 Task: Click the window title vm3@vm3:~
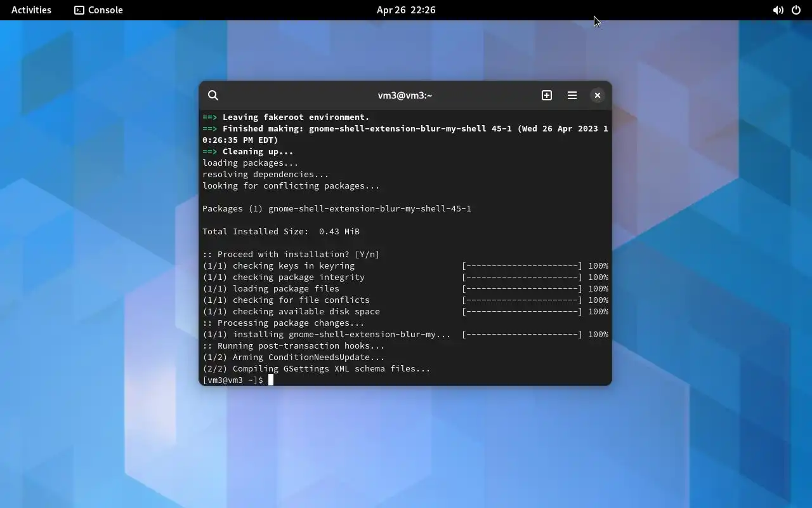click(x=405, y=95)
